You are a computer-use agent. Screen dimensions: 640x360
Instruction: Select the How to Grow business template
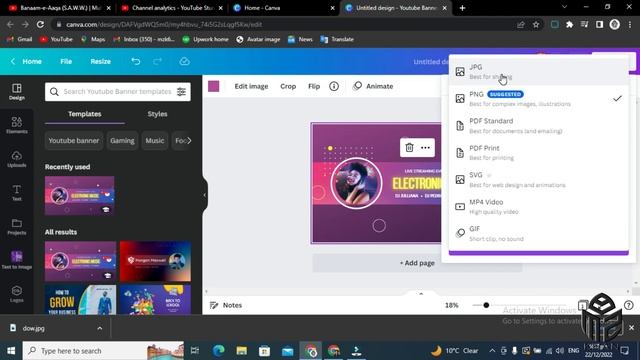pyautogui.click(x=80, y=300)
